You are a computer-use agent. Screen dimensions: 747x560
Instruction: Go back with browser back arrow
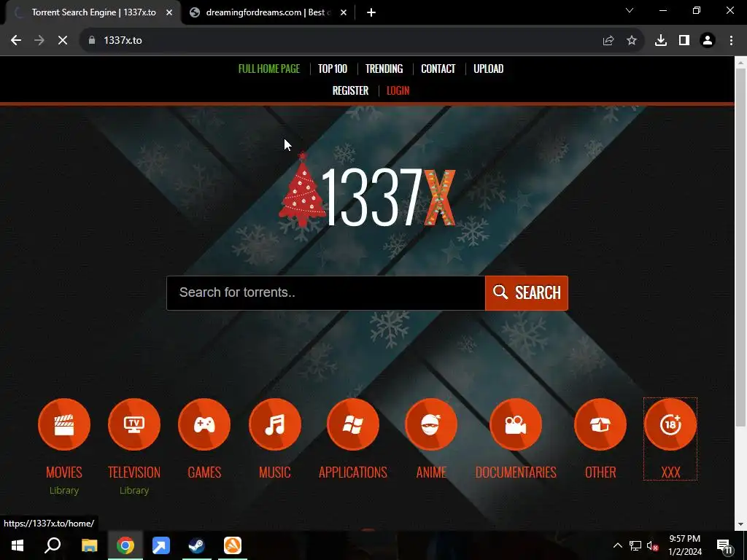click(16, 41)
